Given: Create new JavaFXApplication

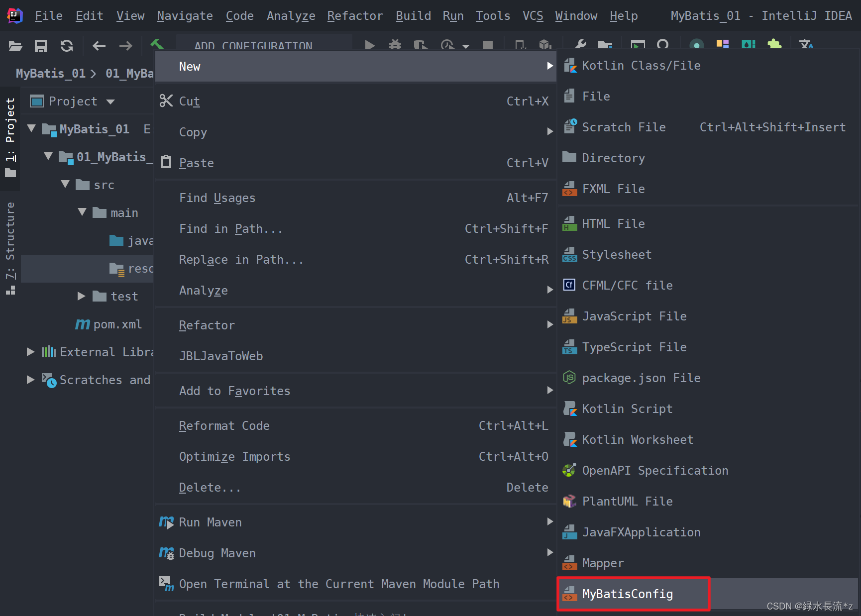Looking at the screenshot, I should point(709,532).
